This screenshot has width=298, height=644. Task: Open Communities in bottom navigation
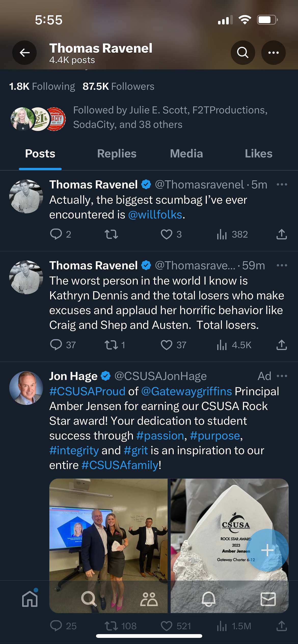point(149,599)
